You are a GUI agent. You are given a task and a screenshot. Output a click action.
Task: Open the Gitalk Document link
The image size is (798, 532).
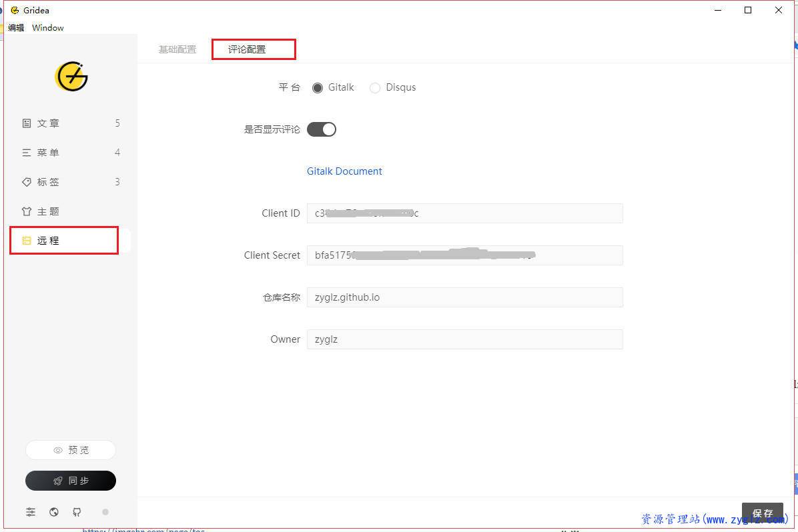tap(344, 171)
